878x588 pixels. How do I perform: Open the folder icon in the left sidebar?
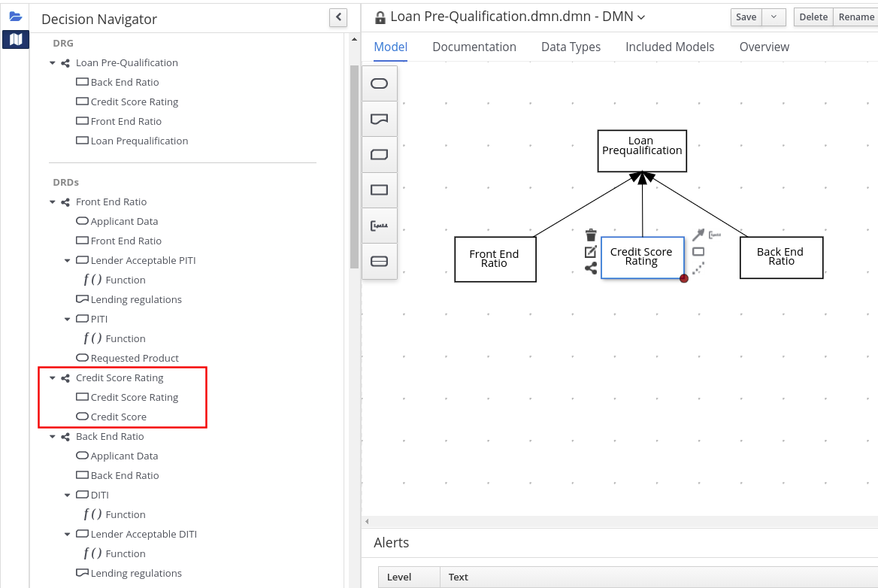coord(16,17)
